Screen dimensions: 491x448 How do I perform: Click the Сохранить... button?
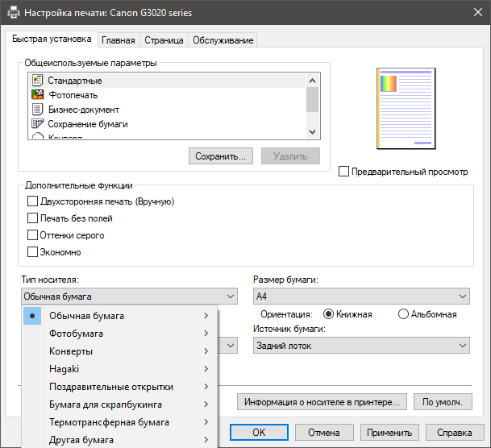click(x=221, y=156)
